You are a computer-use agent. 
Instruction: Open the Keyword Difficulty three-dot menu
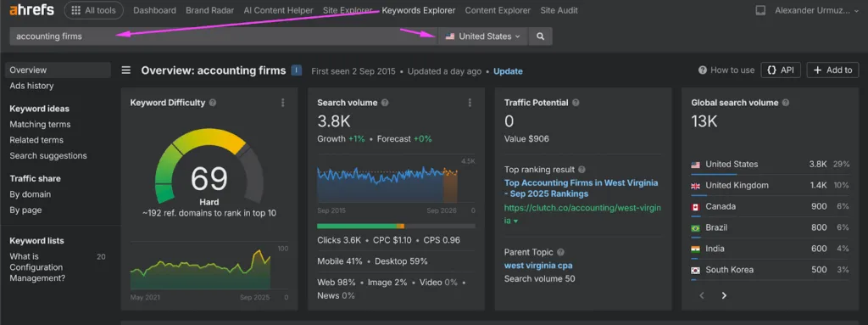pos(283,103)
